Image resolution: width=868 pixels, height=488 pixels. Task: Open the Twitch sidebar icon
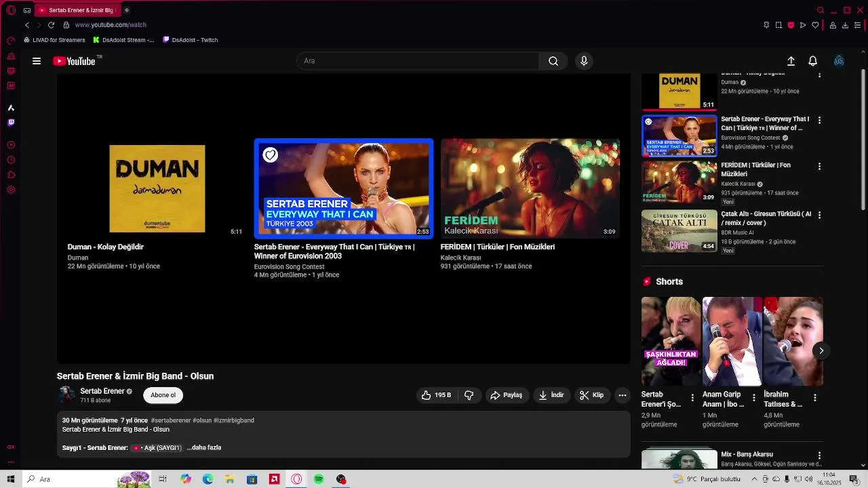tap(11, 123)
